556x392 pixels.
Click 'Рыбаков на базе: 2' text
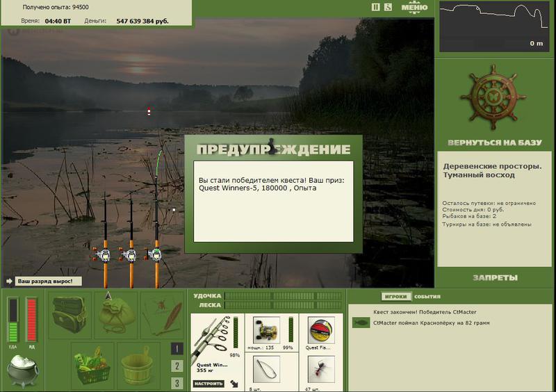(469, 216)
